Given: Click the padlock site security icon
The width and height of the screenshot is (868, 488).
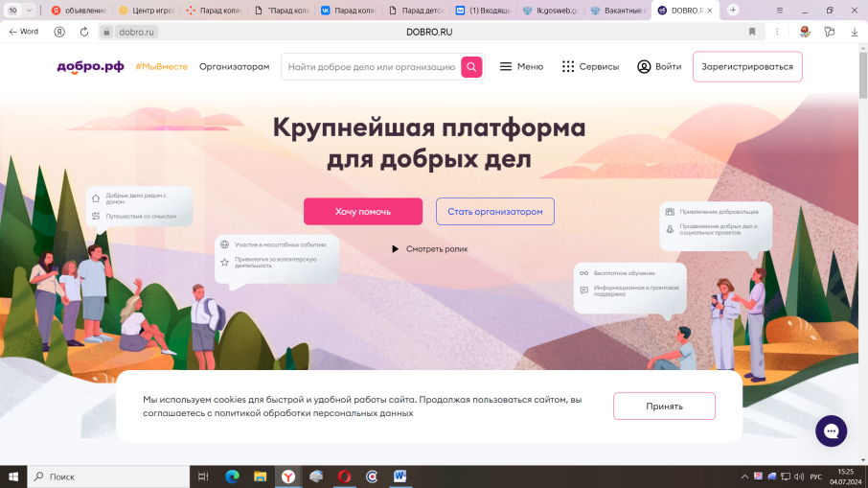Looking at the screenshot, I should tap(106, 33).
